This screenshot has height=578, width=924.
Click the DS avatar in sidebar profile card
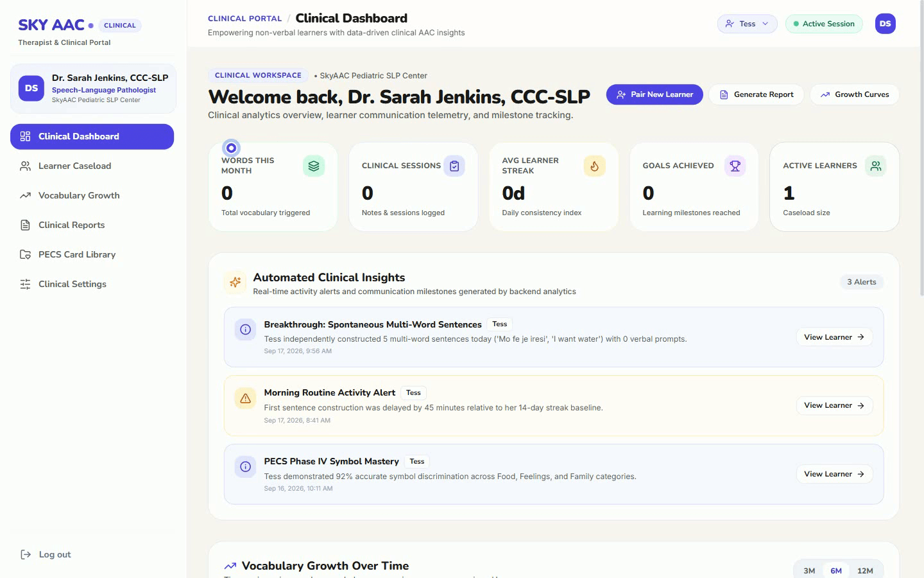[x=31, y=88]
